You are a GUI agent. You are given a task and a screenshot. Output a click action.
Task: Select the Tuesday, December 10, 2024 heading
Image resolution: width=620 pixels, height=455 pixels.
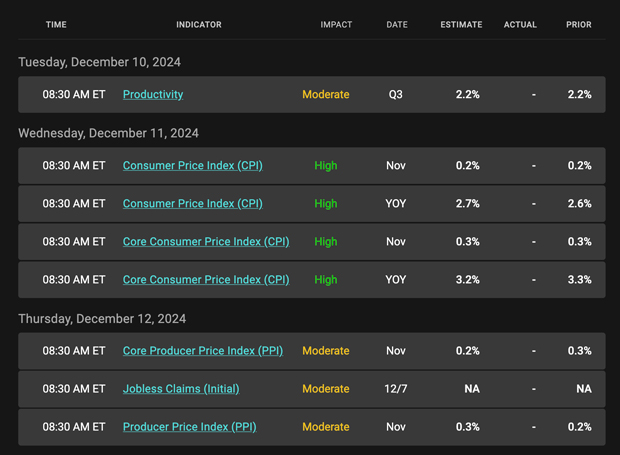[x=99, y=62]
